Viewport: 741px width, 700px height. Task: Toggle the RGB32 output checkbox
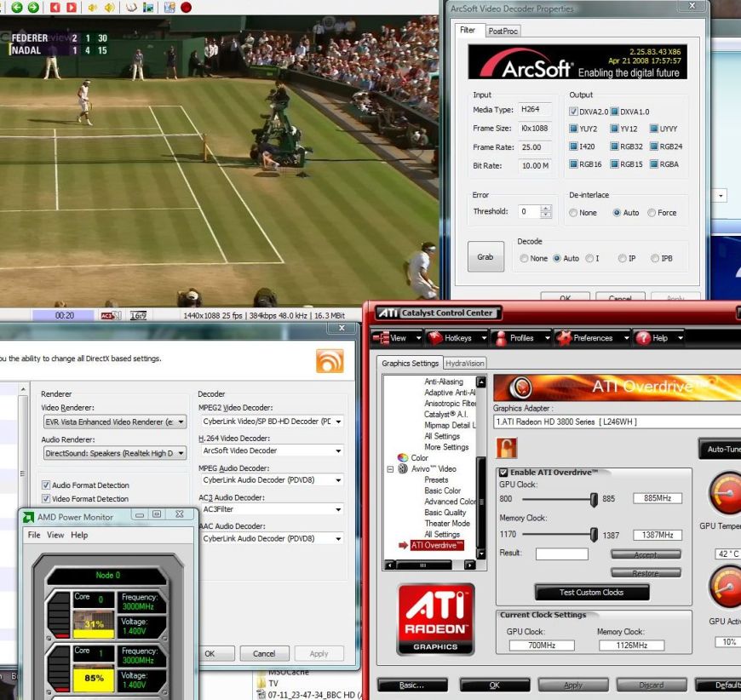tap(614, 146)
